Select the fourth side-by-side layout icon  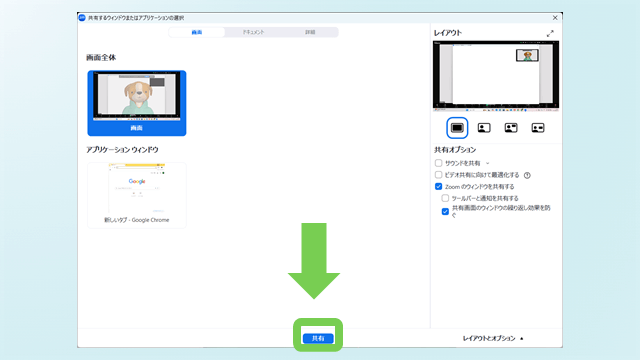[538, 128]
